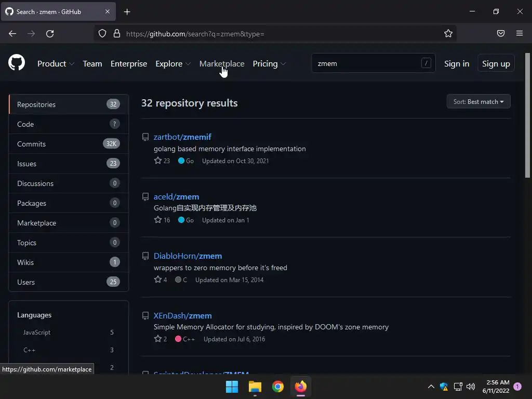Viewport: 532px width, 399px height.
Task: Click the browser forward arrow
Action: tap(31, 34)
